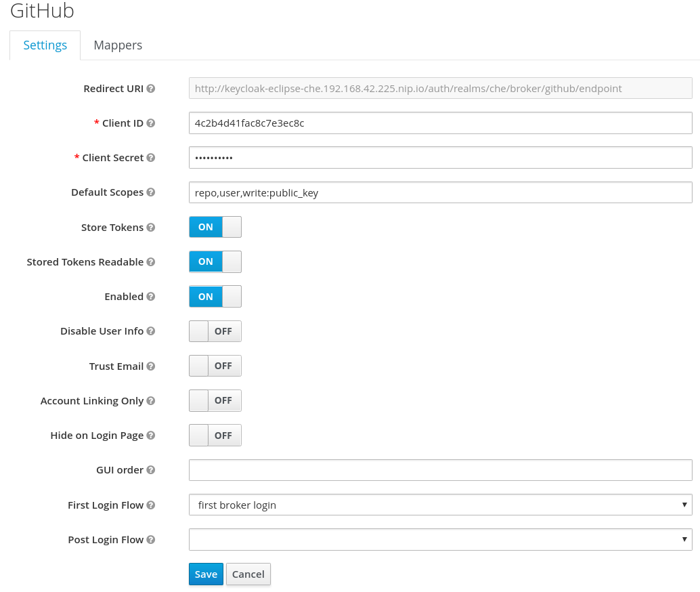This screenshot has width=700, height=592.
Task: Turn off the Store Tokens switch
Action: [215, 227]
